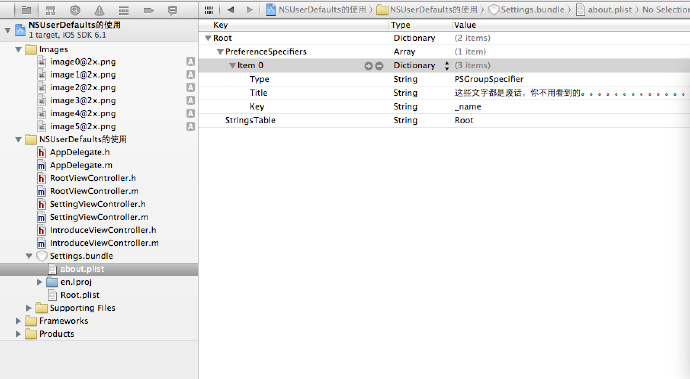Image resolution: width=690 pixels, height=379 pixels.
Task: Open the Project navigator tab icon
Action: click(x=26, y=10)
